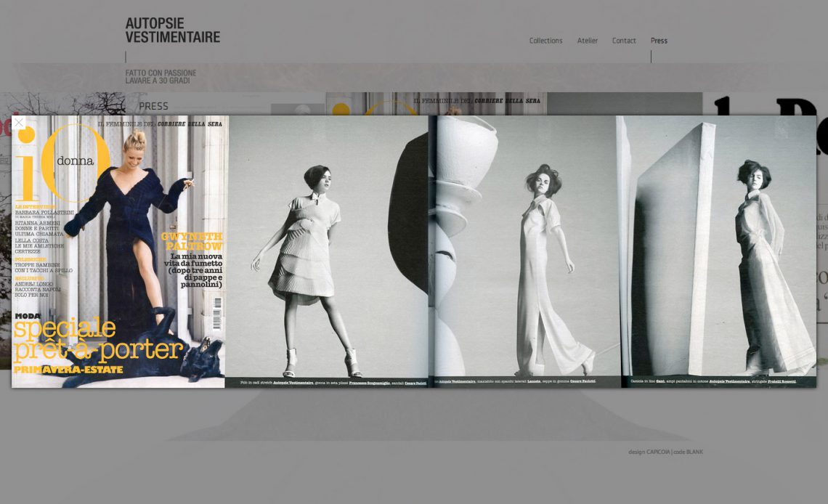This screenshot has height=504, width=828.
Task: Click the design CAPICOIA credit link
Action: pyautogui.click(x=649, y=452)
